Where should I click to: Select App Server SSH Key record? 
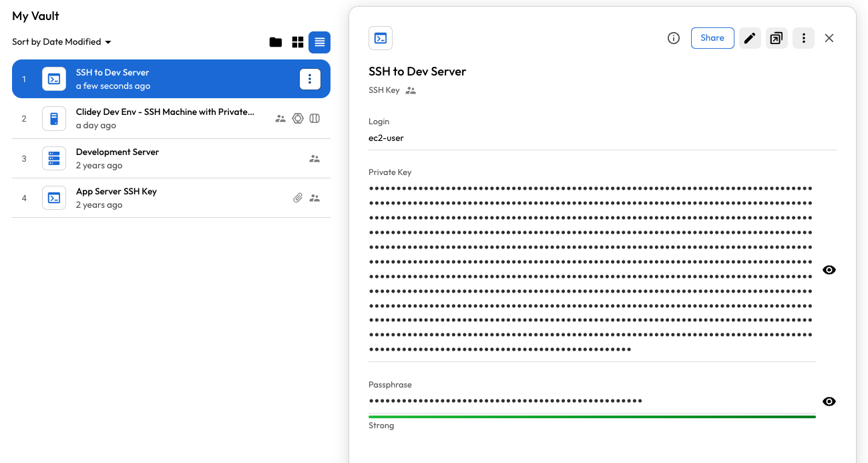116,198
